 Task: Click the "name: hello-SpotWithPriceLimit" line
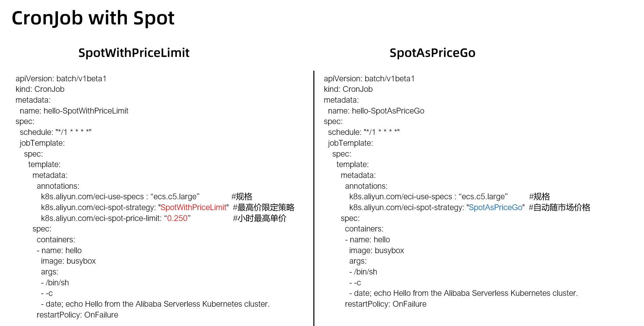point(74,111)
